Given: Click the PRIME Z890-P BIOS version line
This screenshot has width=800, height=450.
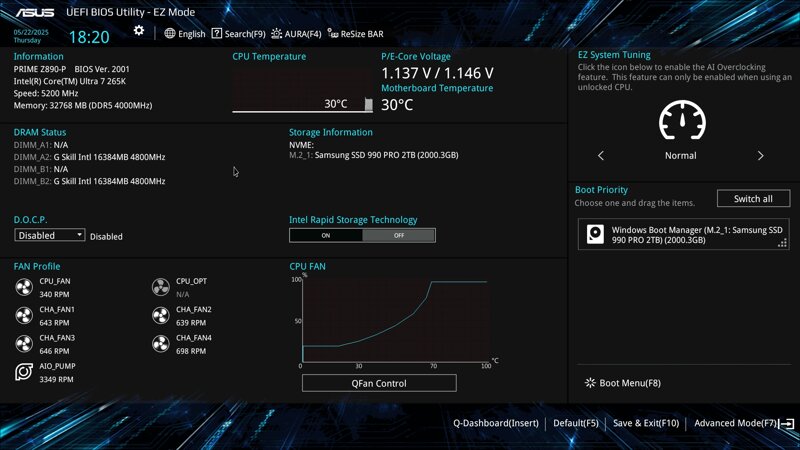Looking at the screenshot, I should coord(71,69).
